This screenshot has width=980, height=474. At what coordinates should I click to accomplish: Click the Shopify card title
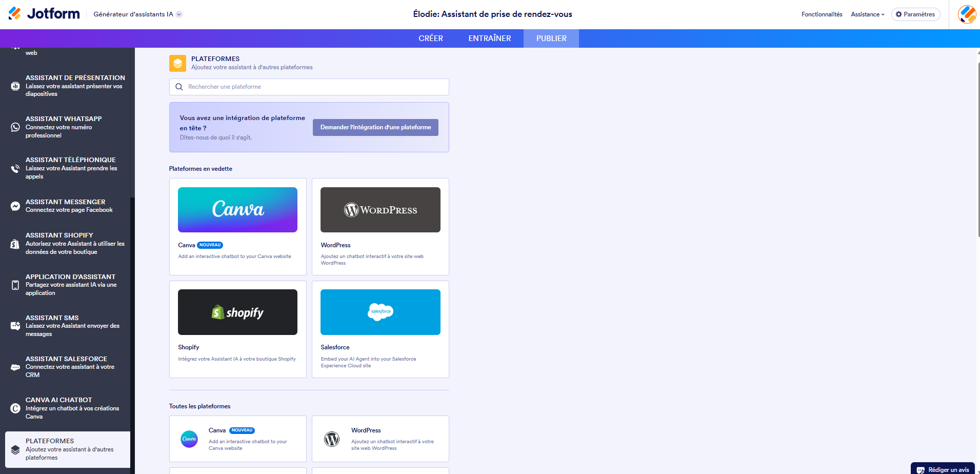coord(189,347)
